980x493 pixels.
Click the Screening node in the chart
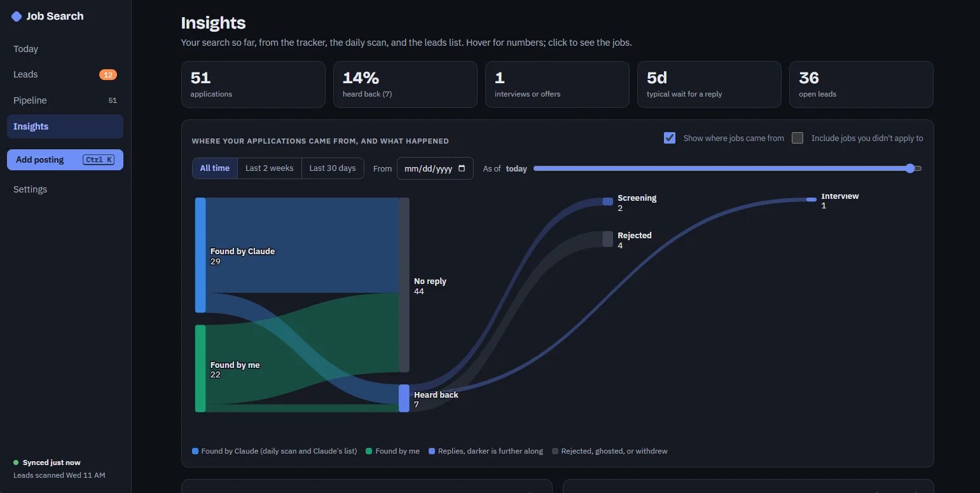608,201
